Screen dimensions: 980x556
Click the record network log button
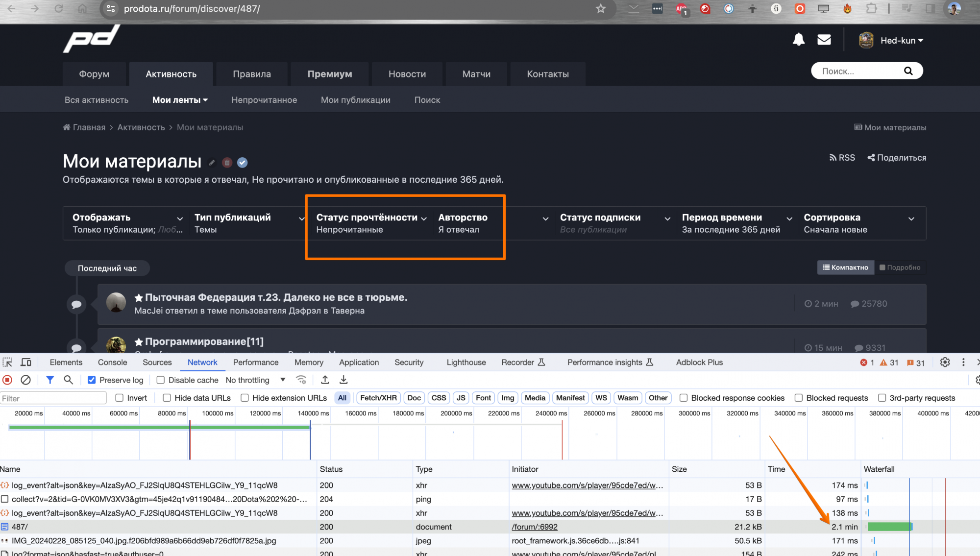[x=7, y=380]
